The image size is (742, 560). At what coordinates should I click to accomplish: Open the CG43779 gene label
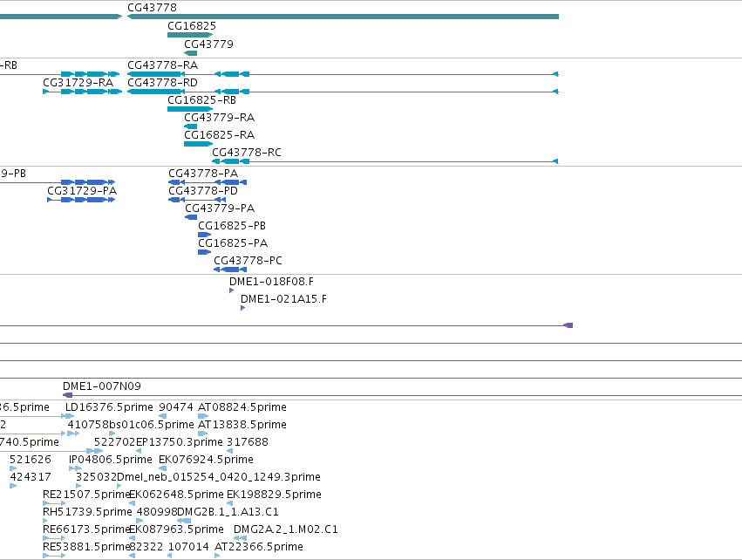tap(208, 44)
